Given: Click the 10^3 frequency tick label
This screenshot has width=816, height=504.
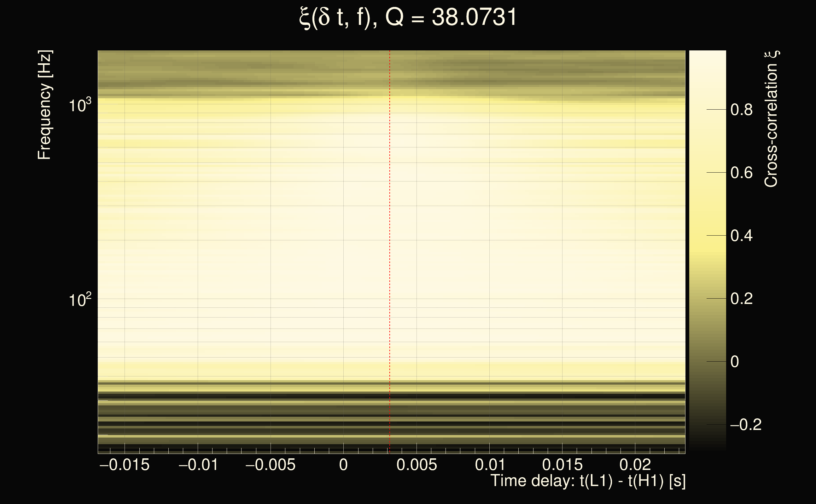Looking at the screenshot, I should click(79, 106).
